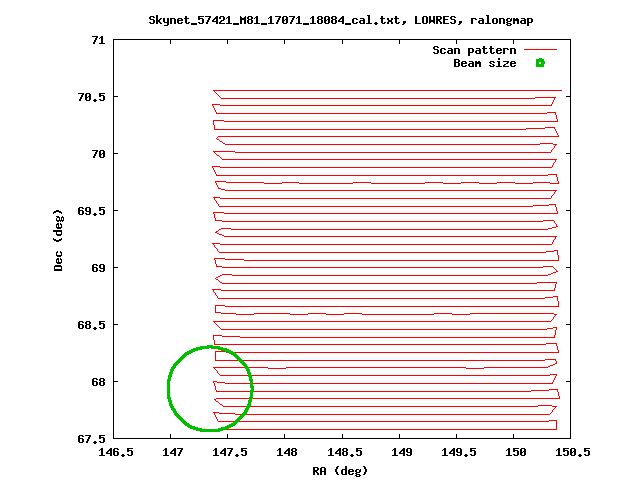Click Dec axis tick label 70
Image resolution: width=640 pixels, height=480 pixels.
98,154
